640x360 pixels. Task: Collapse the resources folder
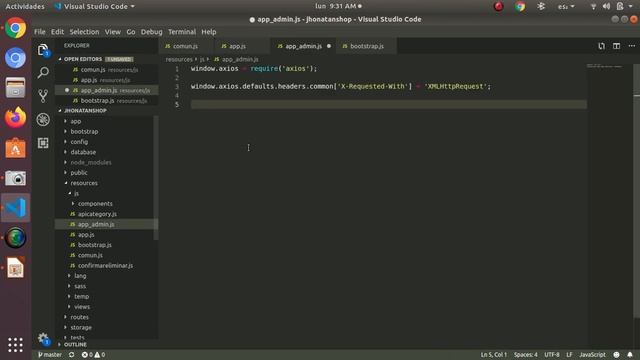coord(84,183)
